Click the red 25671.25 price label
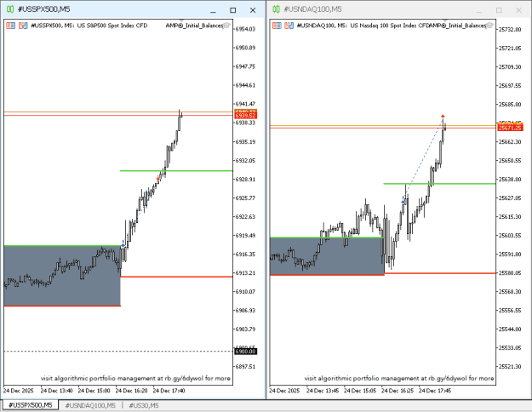This screenshot has height=412, width=532. (x=510, y=128)
